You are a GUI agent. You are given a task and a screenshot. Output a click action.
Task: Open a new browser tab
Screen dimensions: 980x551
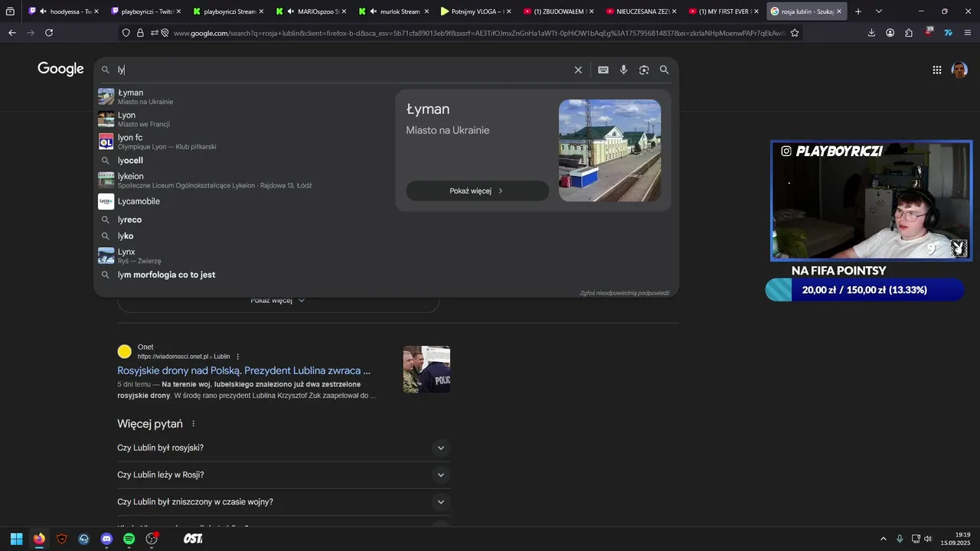point(858,11)
